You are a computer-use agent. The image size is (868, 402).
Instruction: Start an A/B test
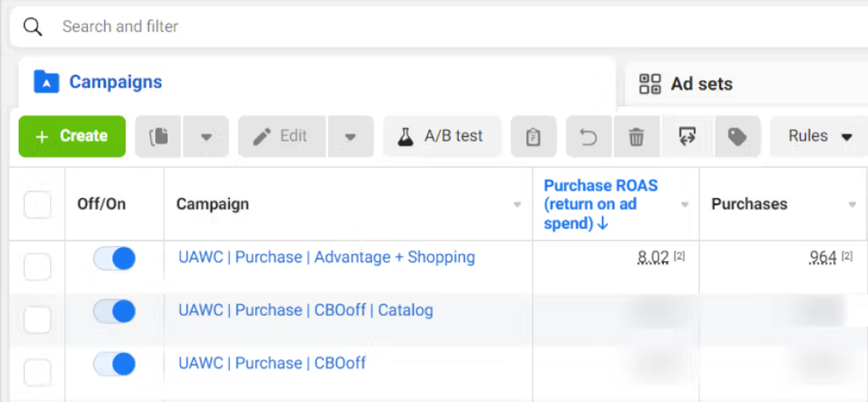pyautogui.click(x=441, y=136)
